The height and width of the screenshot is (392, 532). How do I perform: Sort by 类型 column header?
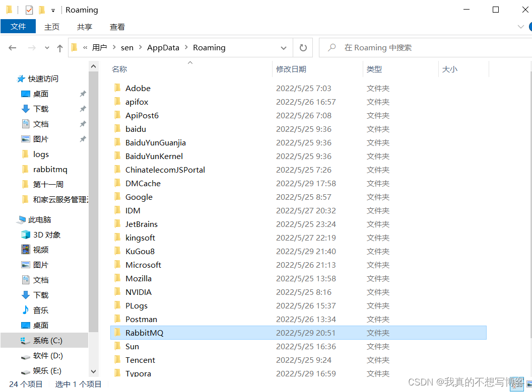coord(374,69)
